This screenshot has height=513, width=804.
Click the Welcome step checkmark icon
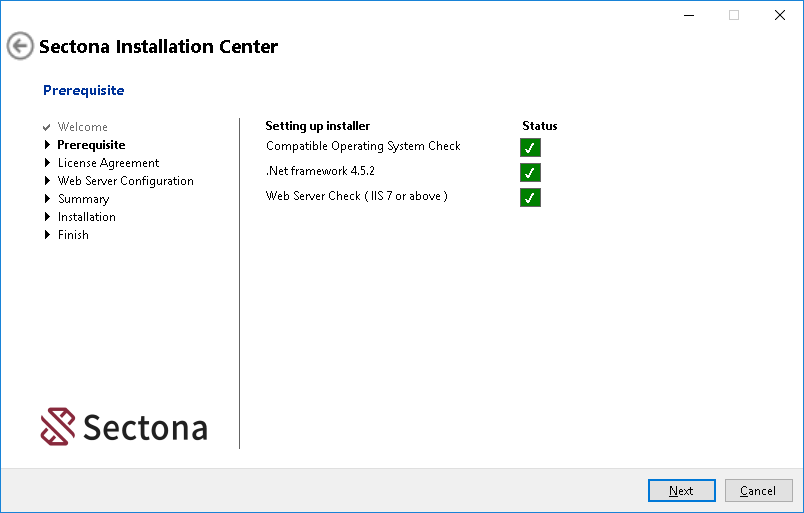(x=47, y=127)
